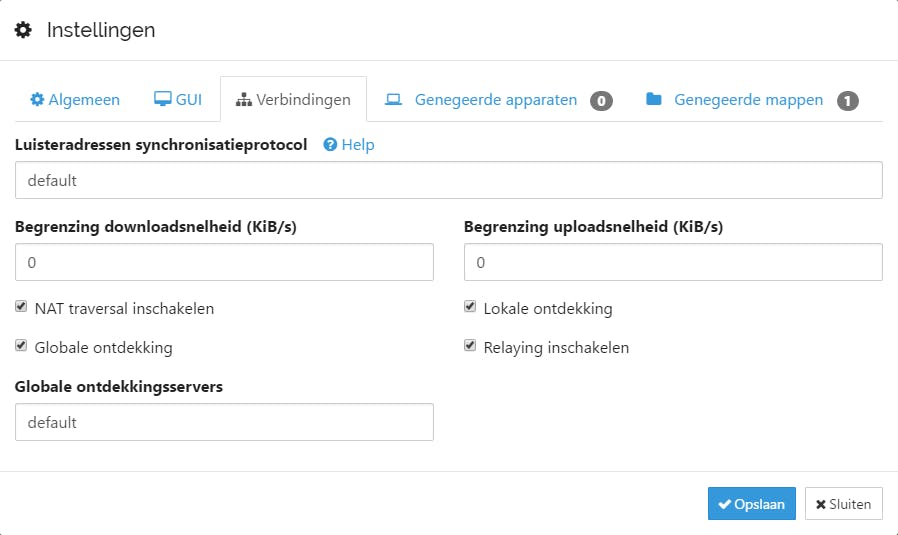Click the gear icon beside Instellingen title
This screenshot has width=898, height=535.
(x=23, y=30)
